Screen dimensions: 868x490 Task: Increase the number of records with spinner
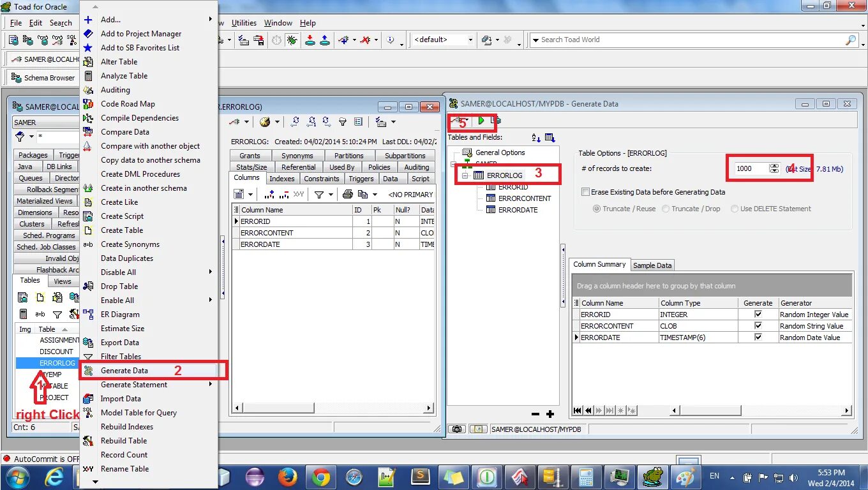click(775, 166)
